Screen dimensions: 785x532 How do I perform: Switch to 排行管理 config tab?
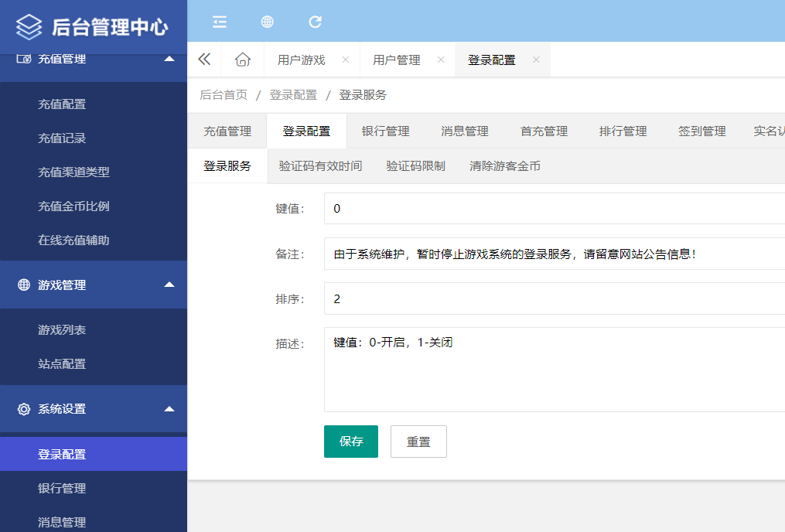coord(623,131)
